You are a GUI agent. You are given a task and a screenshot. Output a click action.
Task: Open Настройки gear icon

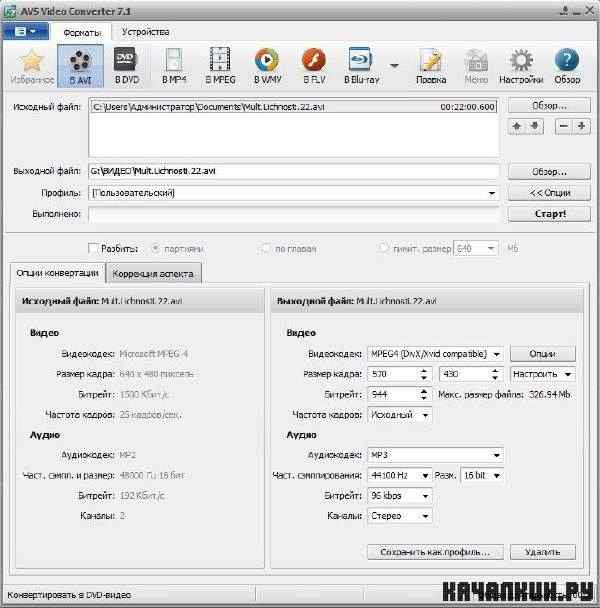521,66
